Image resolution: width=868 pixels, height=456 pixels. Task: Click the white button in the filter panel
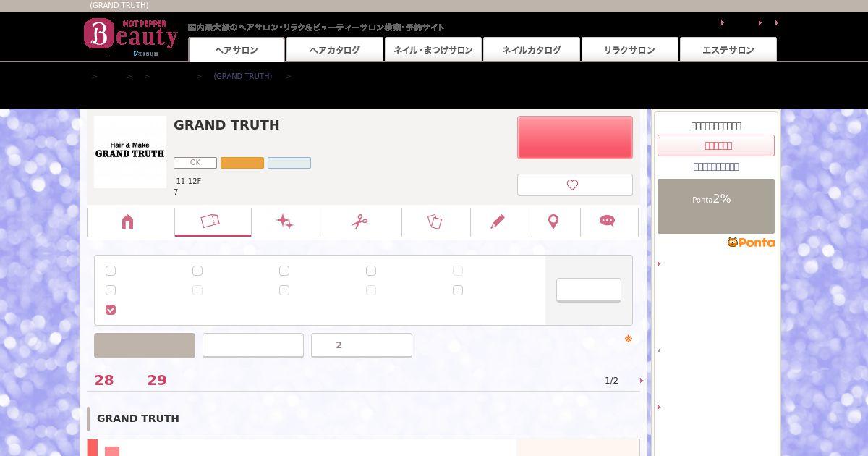[x=589, y=290]
